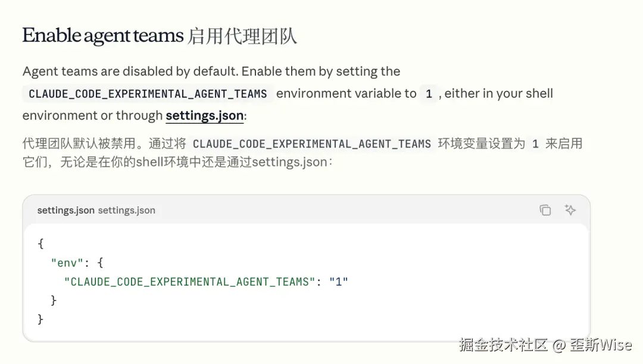
Task: Click the "Enable agent teams" heading
Action: pyautogui.click(x=102, y=36)
